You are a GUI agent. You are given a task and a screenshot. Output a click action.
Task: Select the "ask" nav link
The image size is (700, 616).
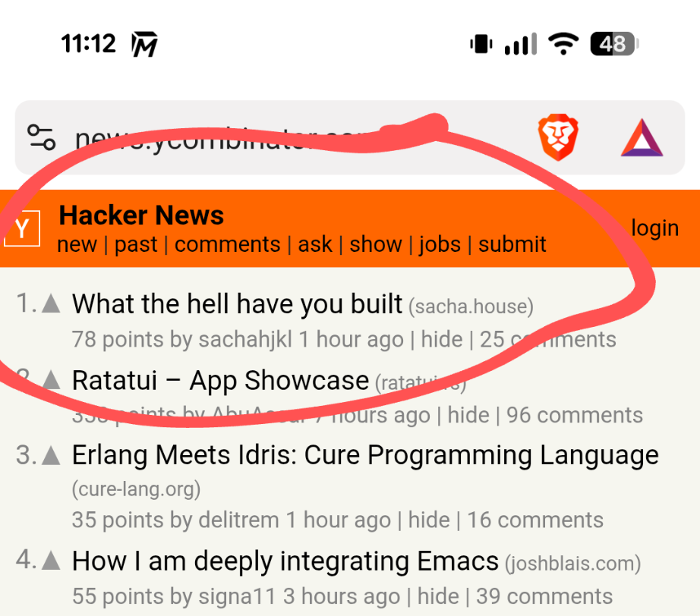pyautogui.click(x=315, y=244)
